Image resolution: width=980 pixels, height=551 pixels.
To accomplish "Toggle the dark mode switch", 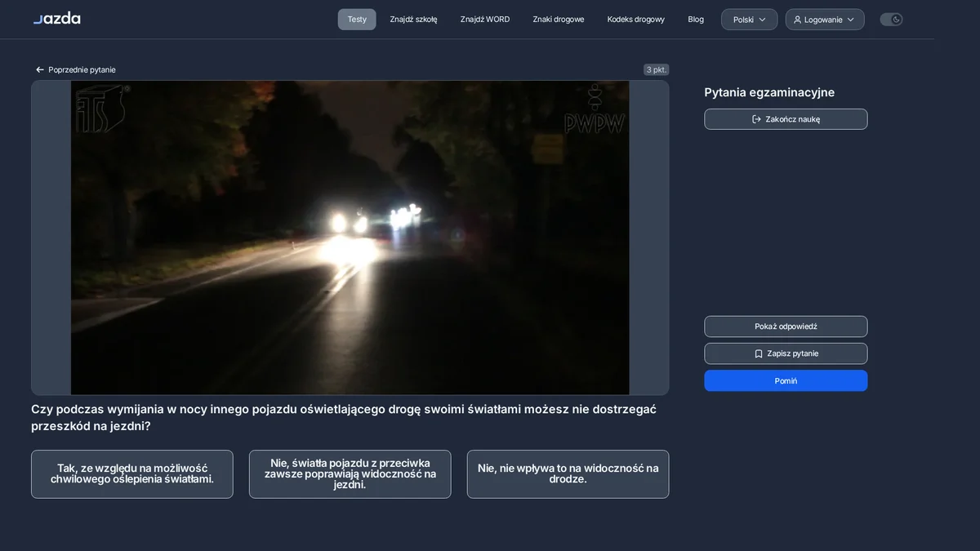I will point(891,20).
